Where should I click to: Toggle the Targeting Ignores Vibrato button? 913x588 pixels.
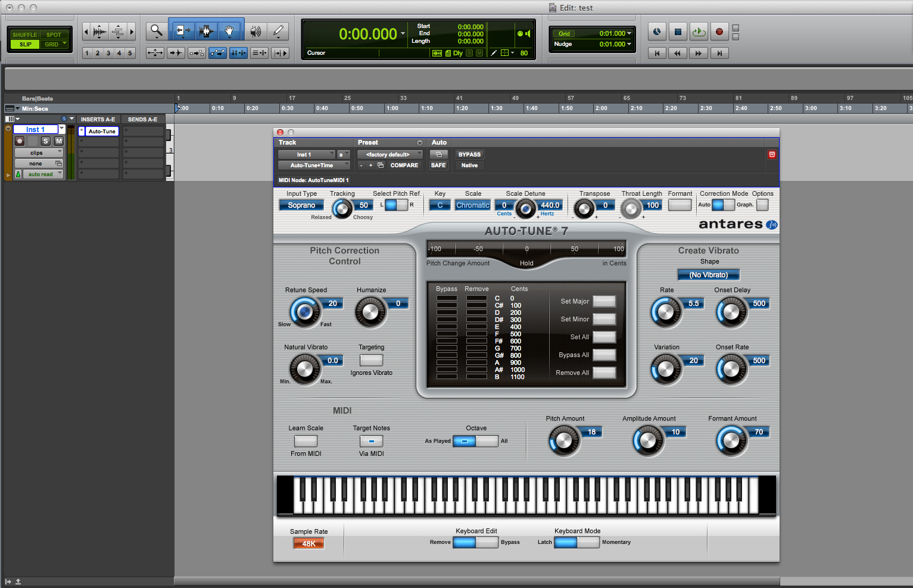coord(371,360)
